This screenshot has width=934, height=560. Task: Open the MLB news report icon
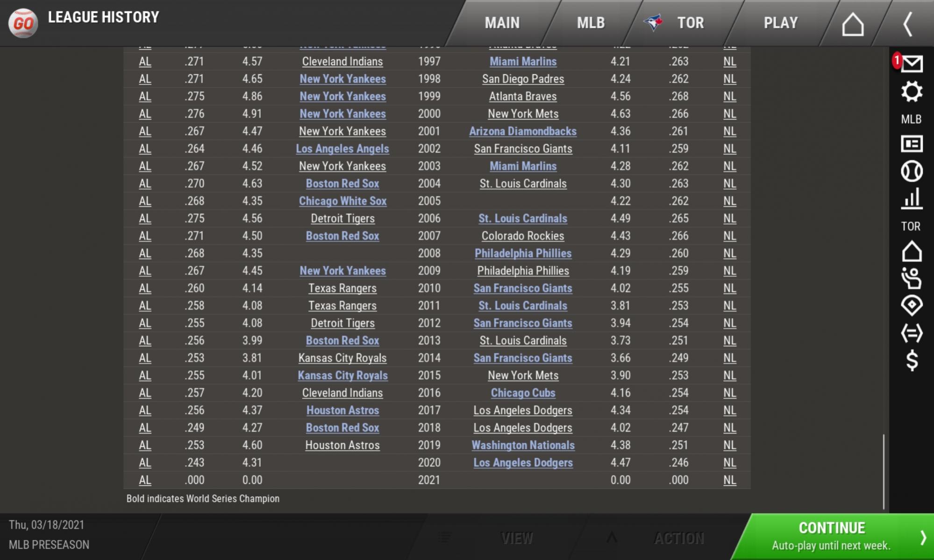911,142
